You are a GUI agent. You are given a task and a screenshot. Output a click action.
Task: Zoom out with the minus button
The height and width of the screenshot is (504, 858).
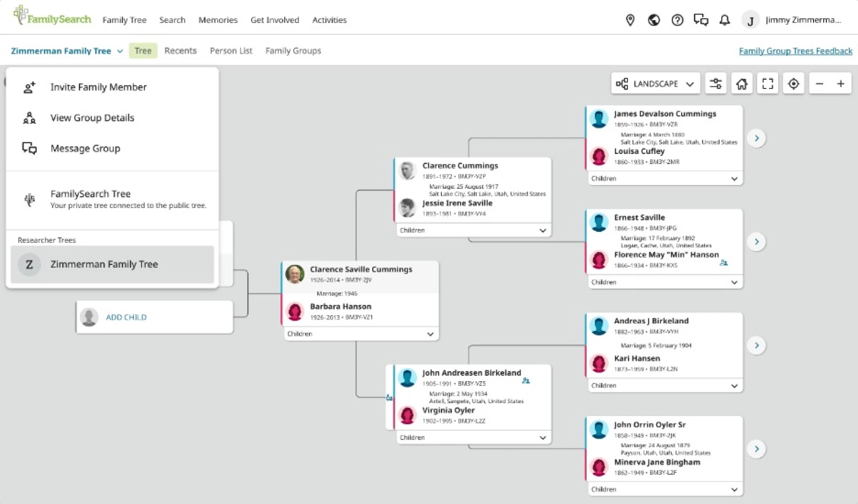pos(819,84)
